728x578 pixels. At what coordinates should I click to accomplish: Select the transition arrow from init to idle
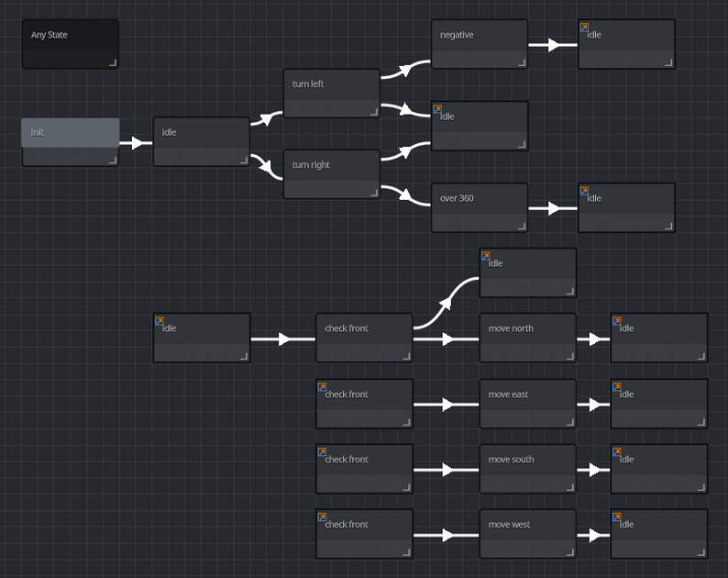coord(136,142)
